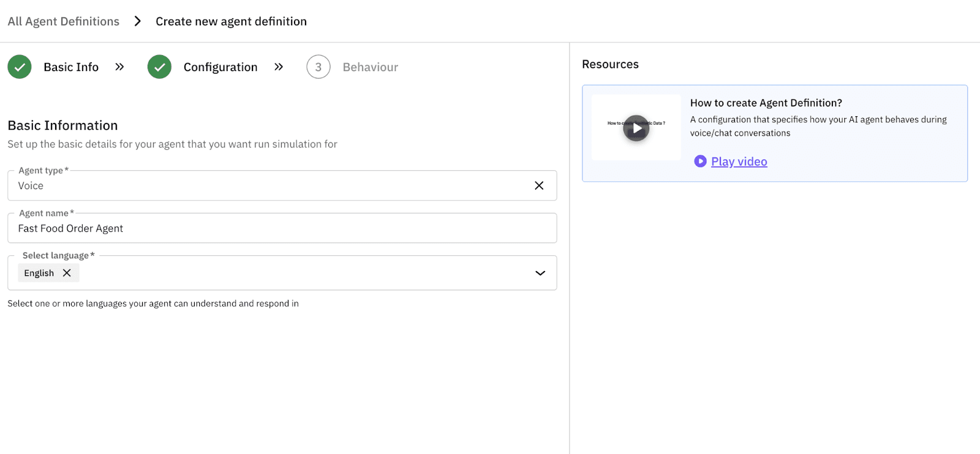
Task: Click the purple play icon beside Play video
Action: (x=700, y=161)
